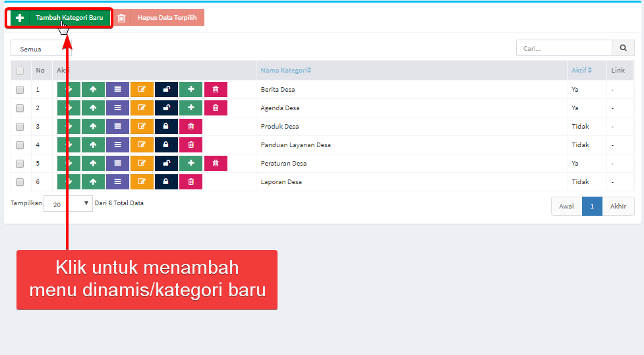Open the Tampilkan rows-per-page dropdown
The width and height of the screenshot is (644, 355).
click(x=68, y=204)
